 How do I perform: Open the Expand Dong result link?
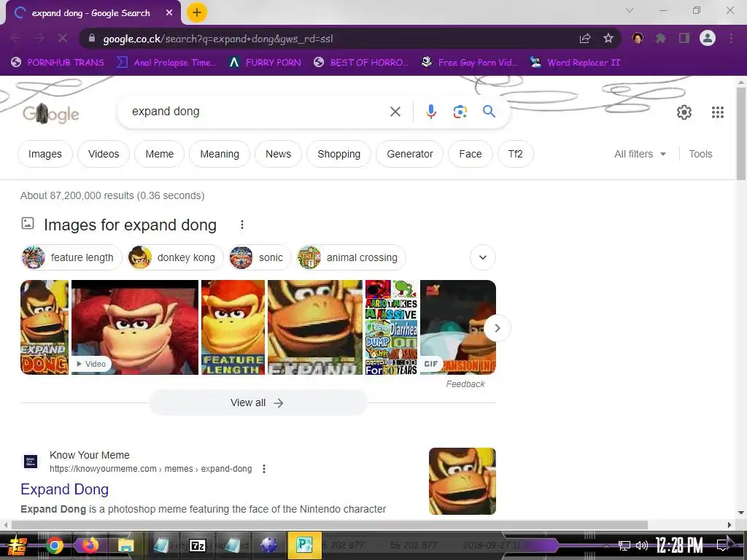click(x=65, y=489)
